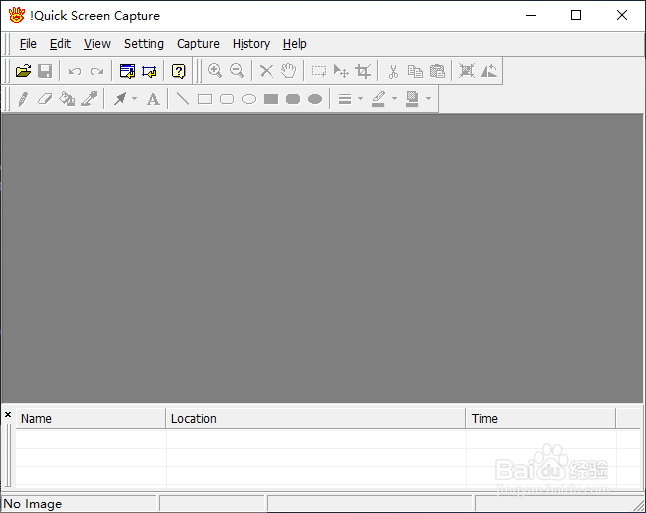Click the Save floppy disk icon
The height and width of the screenshot is (513, 646).
tap(45, 71)
